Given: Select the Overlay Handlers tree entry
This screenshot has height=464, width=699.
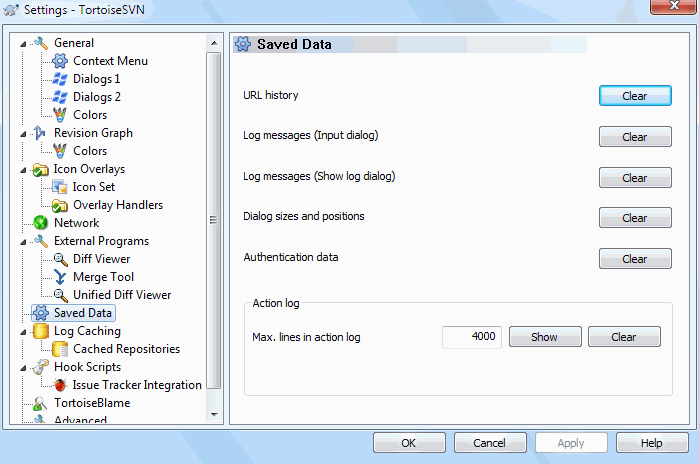Looking at the screenshot, I should pyautogui.click(x=118, y=205).
